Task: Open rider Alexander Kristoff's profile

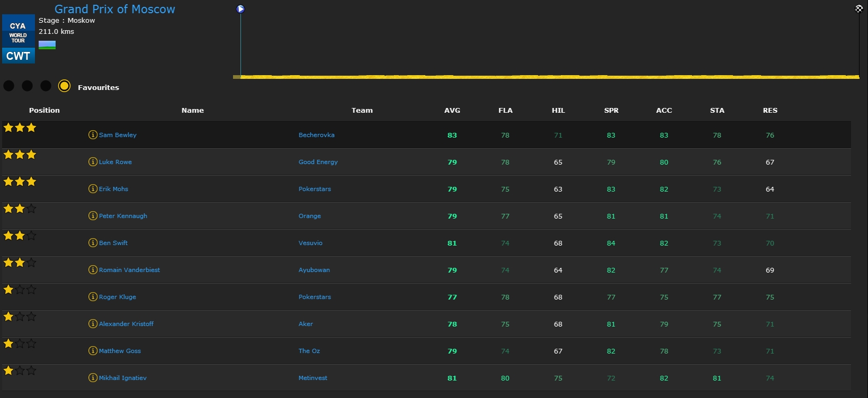Action: tap(126, 324)
